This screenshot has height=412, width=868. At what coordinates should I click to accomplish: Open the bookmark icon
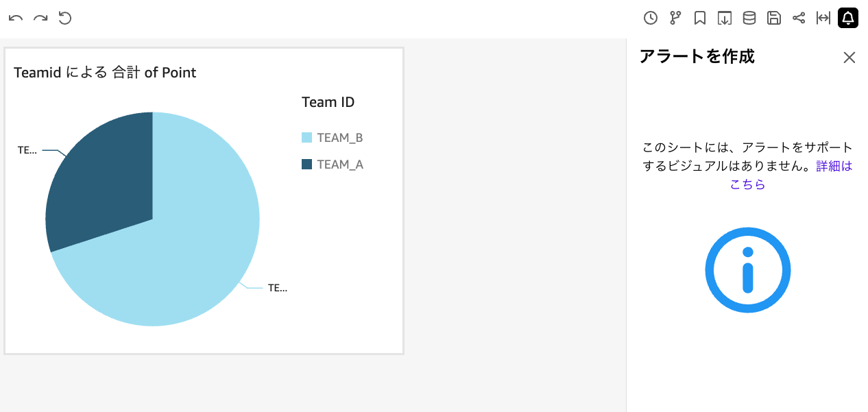700,19
